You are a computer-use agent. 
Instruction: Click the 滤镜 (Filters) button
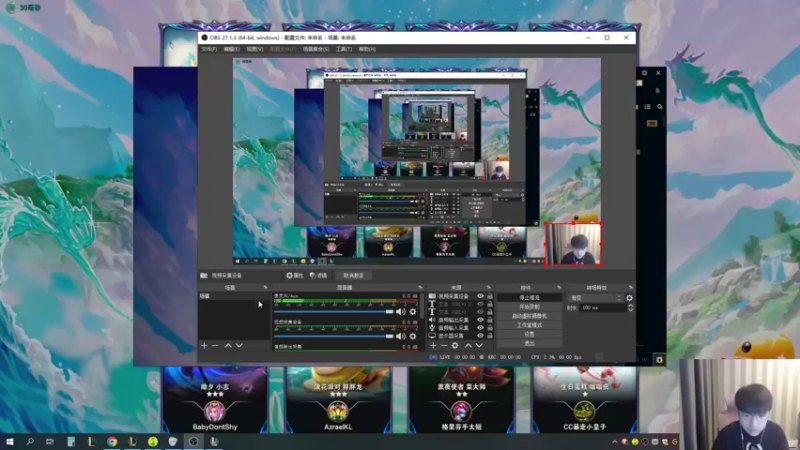[x=318, y=276]
